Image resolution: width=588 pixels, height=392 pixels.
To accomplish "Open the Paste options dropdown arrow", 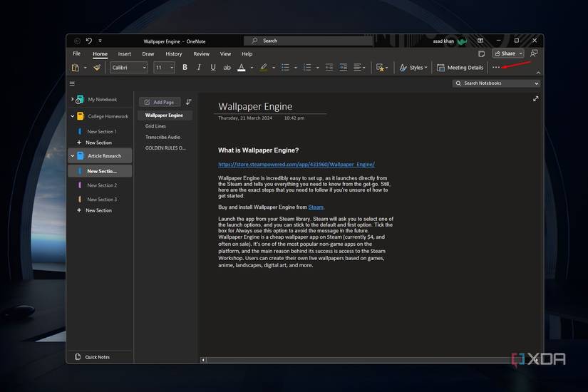I will (x=85, y=68).
